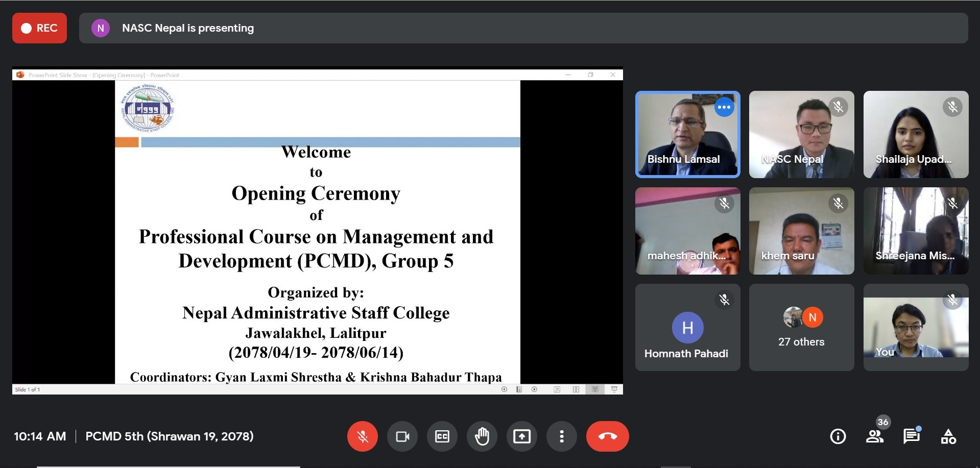980x468 pixels.
Task: Click the muted mic icon on khem saru's tile
Action: (x=839, y=203)
